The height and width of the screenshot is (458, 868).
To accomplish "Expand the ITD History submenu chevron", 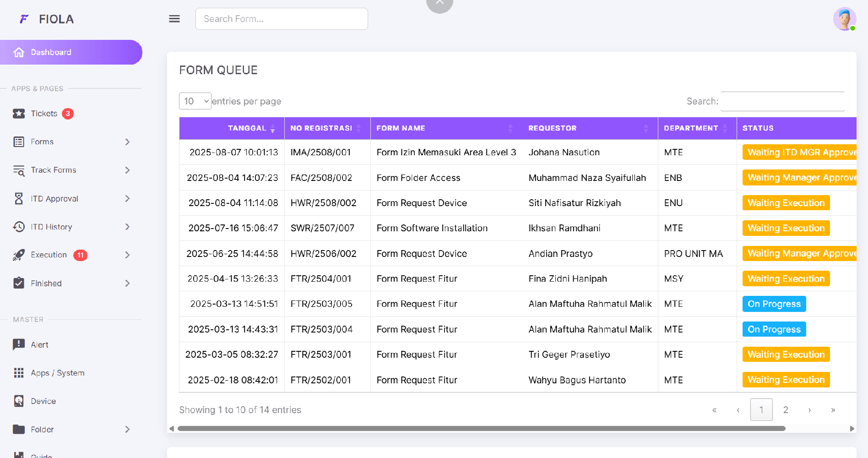I will (x=127, y=227).
